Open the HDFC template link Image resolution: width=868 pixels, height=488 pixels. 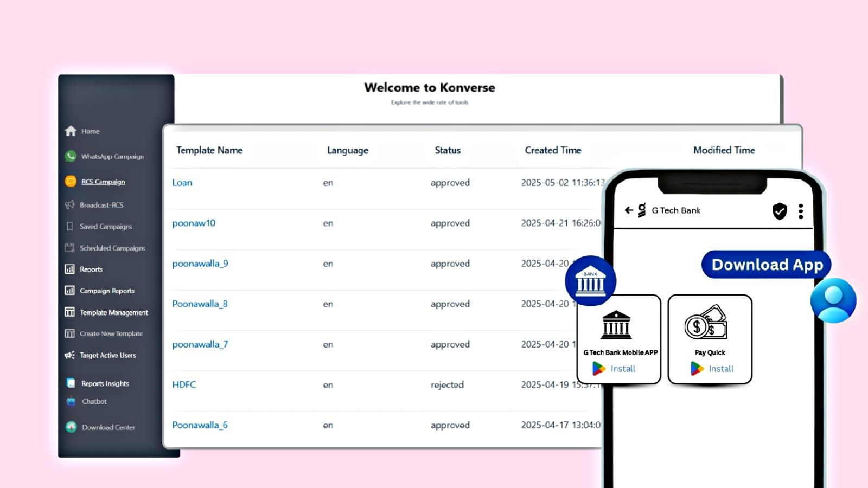184,384
